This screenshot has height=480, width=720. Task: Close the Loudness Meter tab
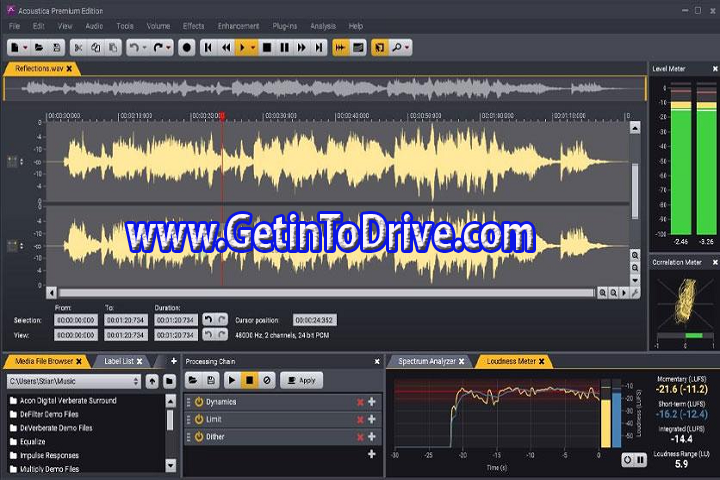542,361
